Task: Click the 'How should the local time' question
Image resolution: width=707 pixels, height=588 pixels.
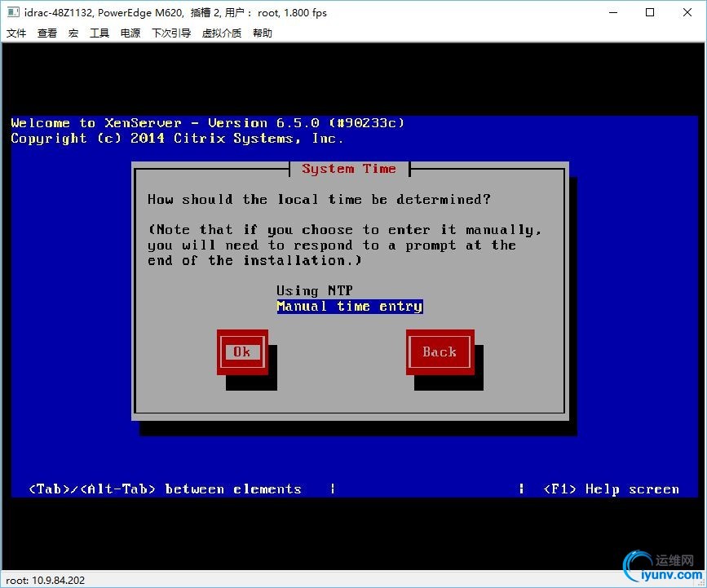Action: tap(319, 199)
